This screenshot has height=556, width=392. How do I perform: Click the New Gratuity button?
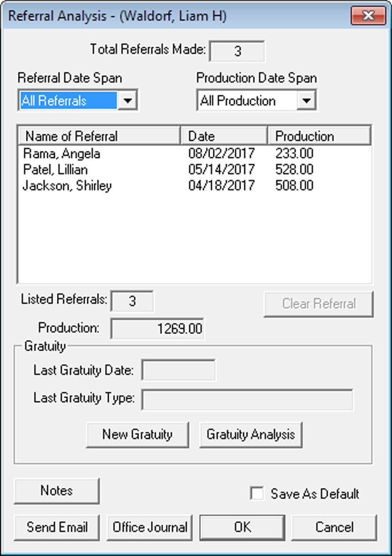137,435
